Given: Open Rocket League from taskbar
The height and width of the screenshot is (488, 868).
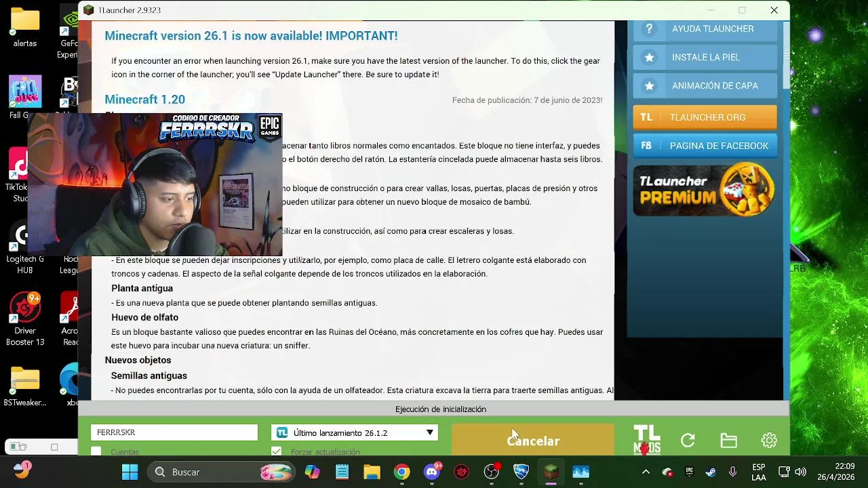Looking at the screenshot, I should pyautogui.click(x=521, y=472).
